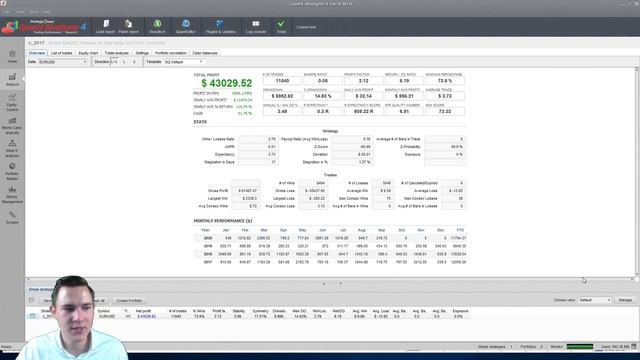Viewport: 640px width, 360px height.
Task: Click the QuantAnalyzer 4 logo
Action: coord(44,27)
